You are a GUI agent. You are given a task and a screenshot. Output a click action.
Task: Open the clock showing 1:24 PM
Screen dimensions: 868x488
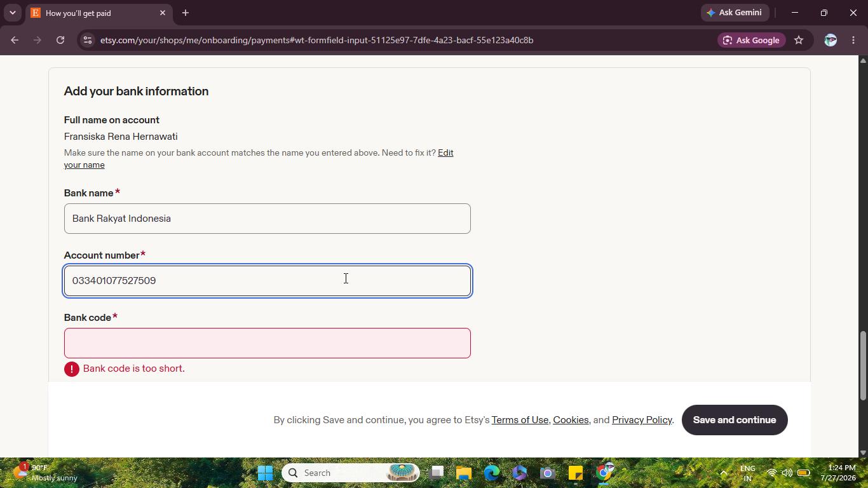pyautogui.click(x=837, y=473)
